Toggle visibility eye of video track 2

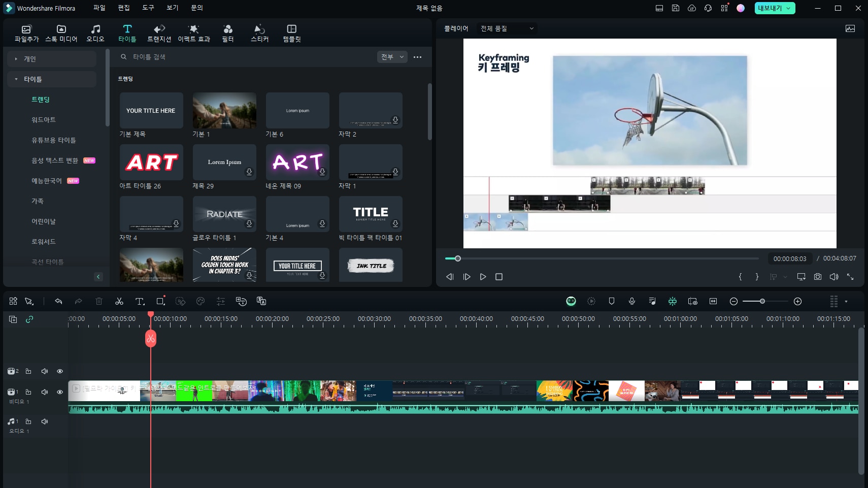60,371
